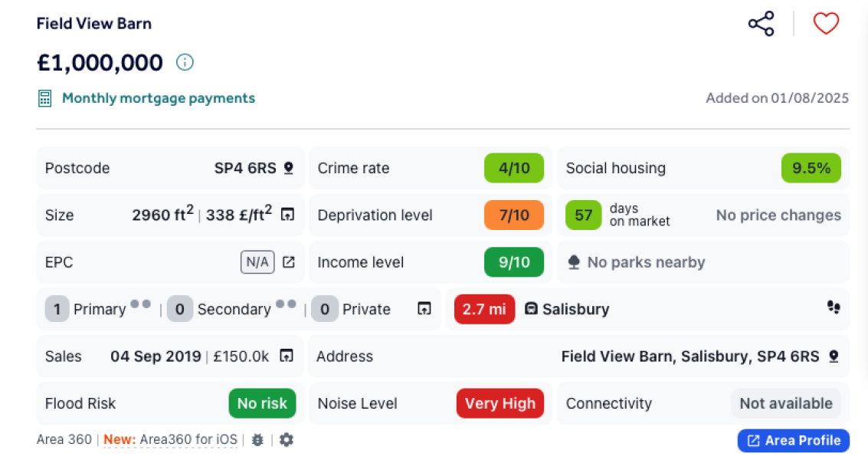Click the mortgage calculator icon
The height and width of the screenshot is (460, 868).
[x=45, y=98]
